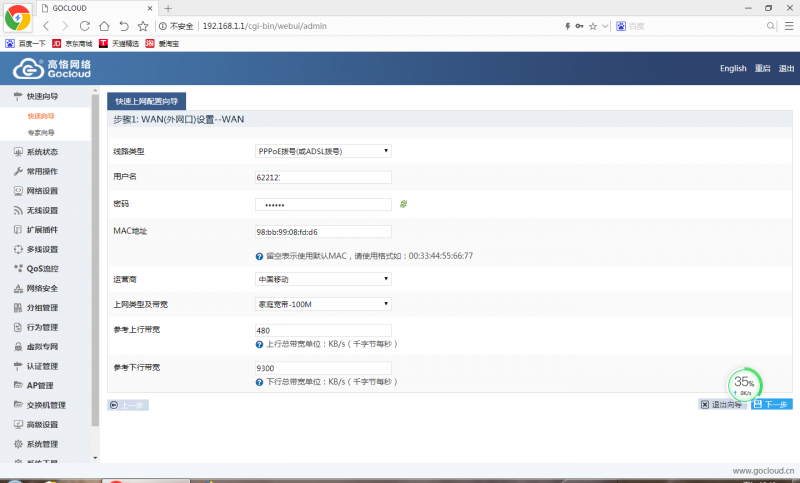The image size is (800, 483).
Task: Click help icon beside MAC format hint
Action: (x=259, y=256)
